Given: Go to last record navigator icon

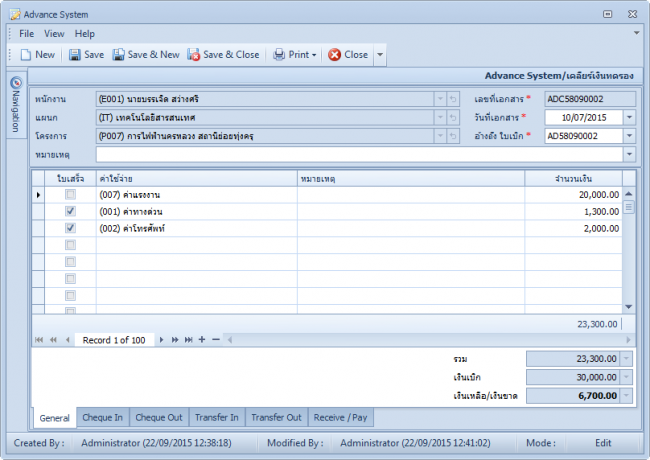Looking at the screenshot, I should pyautogui.click(x=189, y=340).
